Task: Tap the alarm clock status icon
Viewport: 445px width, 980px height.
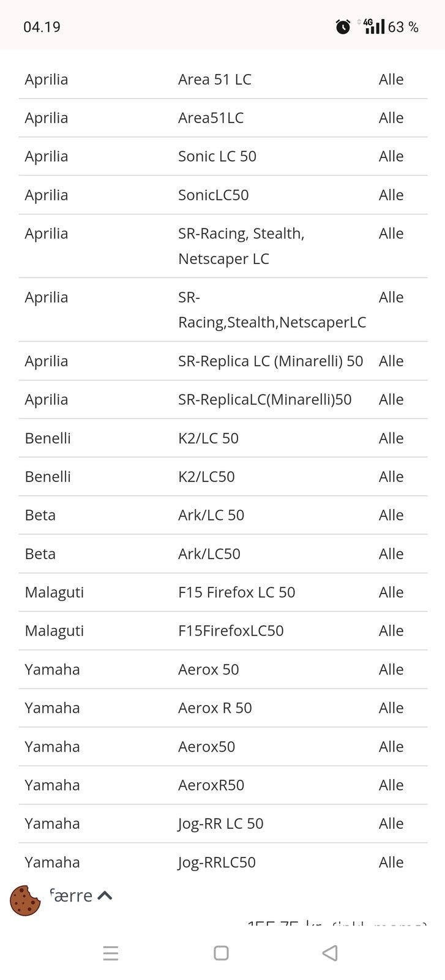Action: 343,27
